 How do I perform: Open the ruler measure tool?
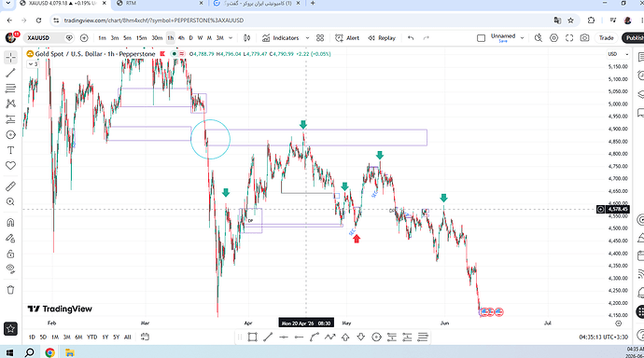(10, 186)
